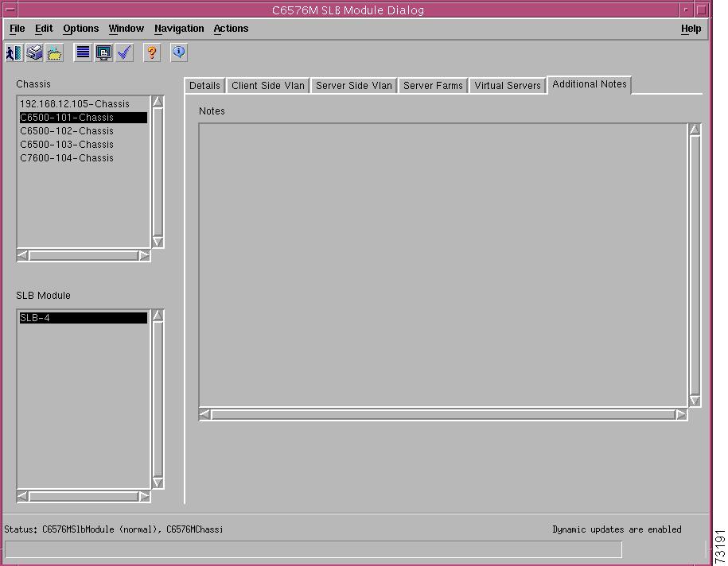Switch to the Client Side Vlan tab

click(x=268, y=85)
